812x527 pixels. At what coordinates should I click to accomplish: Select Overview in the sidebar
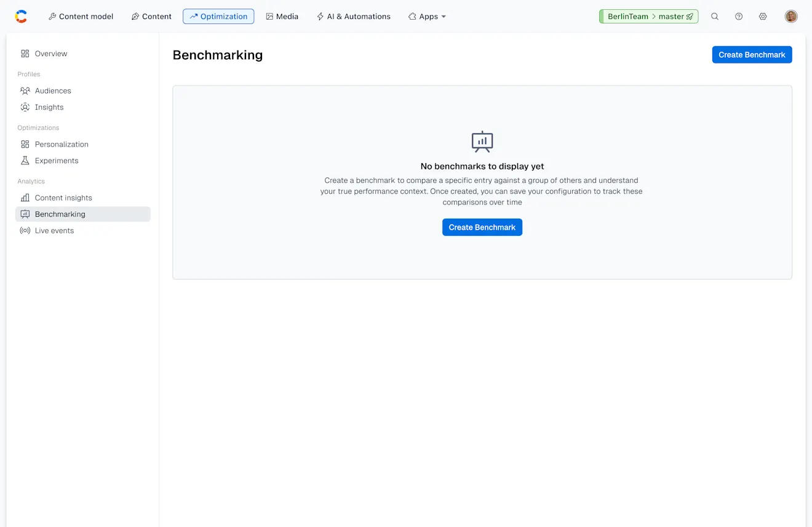click(x=25, y=54)
